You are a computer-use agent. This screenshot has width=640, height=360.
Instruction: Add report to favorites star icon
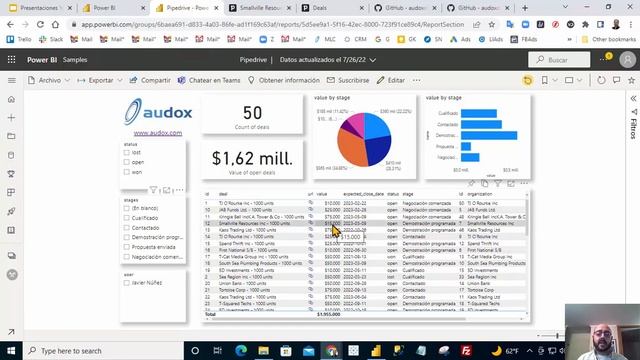(x=631, y=80)
